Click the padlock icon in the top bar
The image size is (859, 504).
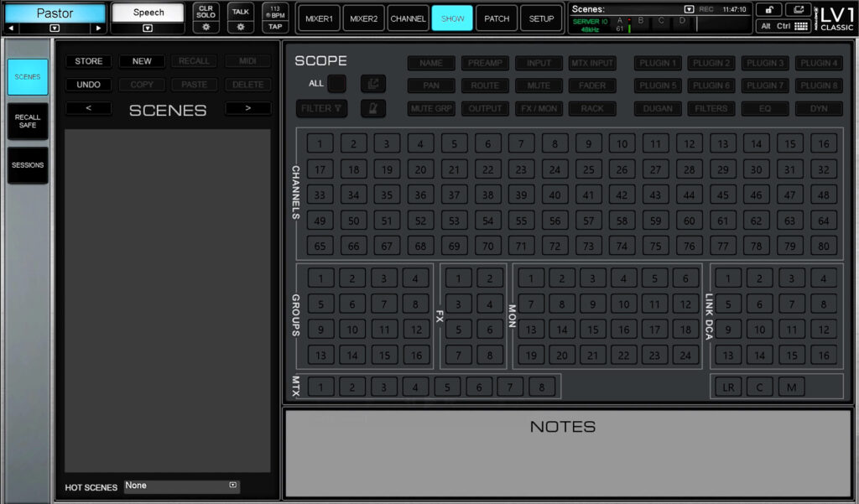(769, 9)
